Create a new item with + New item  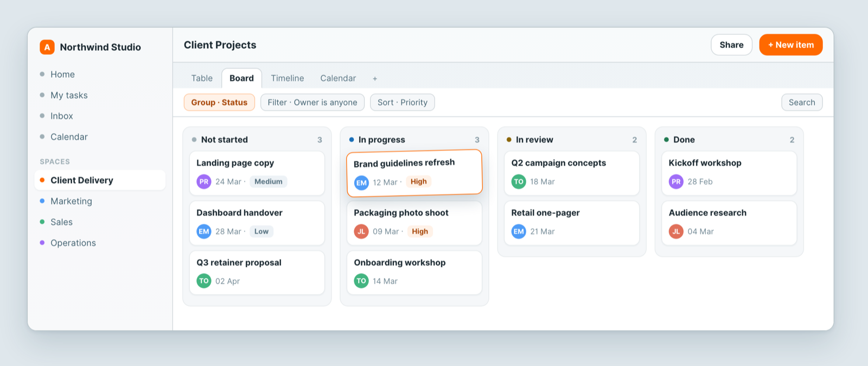coord(791,45)
